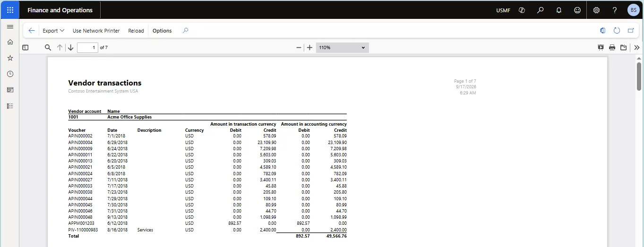Click the Finance and Operations title

(x=60, y=10)
